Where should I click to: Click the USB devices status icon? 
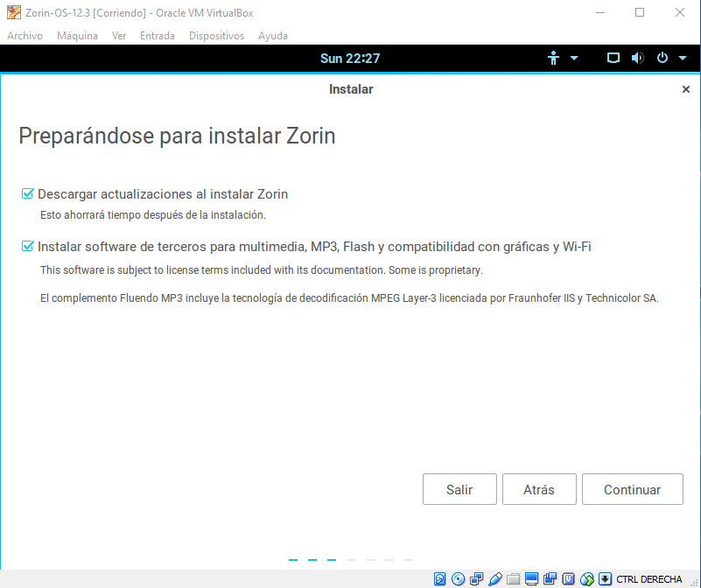pos(495,579)
